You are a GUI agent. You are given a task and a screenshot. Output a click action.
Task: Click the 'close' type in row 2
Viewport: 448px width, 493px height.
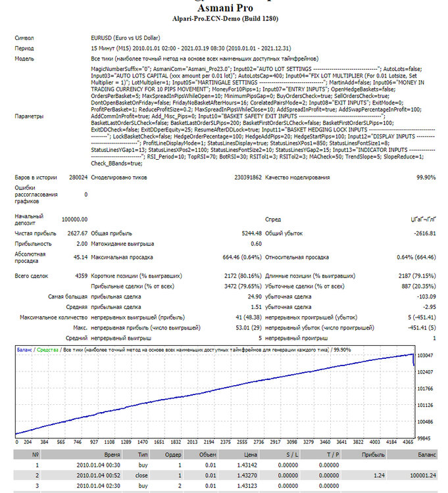coord(141,475)
